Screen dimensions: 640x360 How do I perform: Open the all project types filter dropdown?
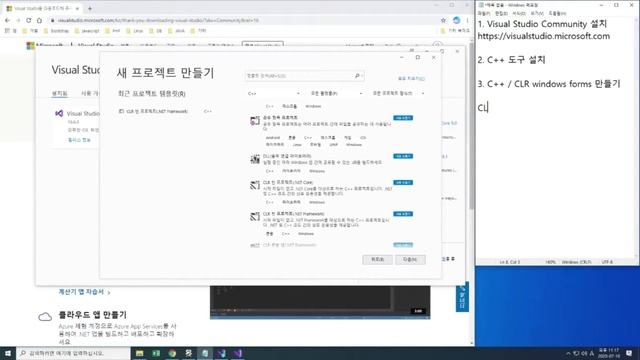point(398,93)
